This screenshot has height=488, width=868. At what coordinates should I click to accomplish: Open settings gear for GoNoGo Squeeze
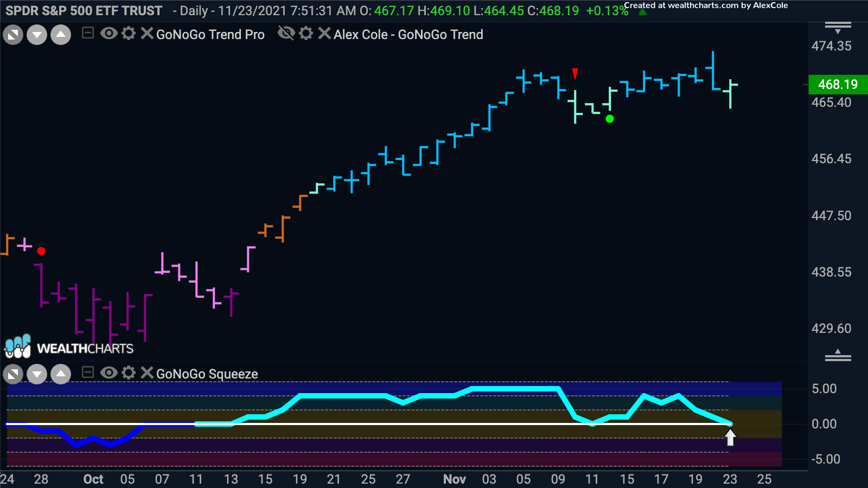tap(129, 373)
